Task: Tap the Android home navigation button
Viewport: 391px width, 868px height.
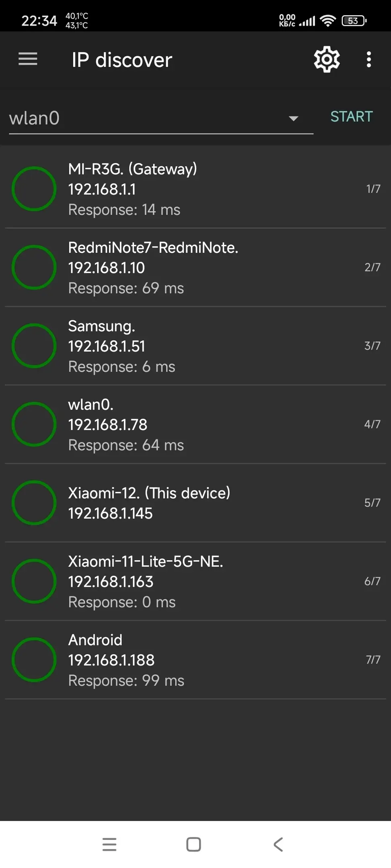Action: (x=193, y=844)
